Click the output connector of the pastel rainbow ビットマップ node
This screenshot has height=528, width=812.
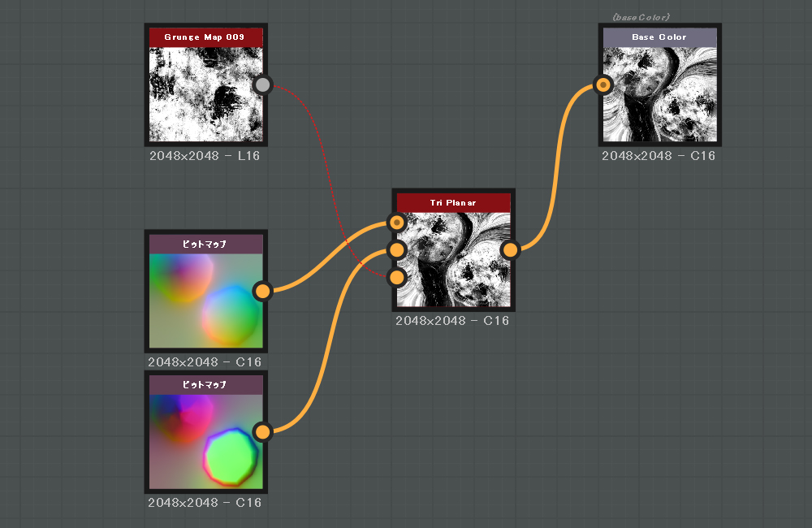[x=262, y=291]
